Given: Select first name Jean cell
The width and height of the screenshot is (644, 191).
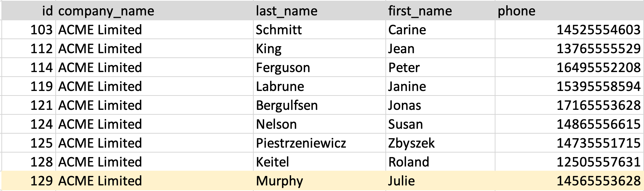Looking at the screenshot, I should [x=401, y=49].
